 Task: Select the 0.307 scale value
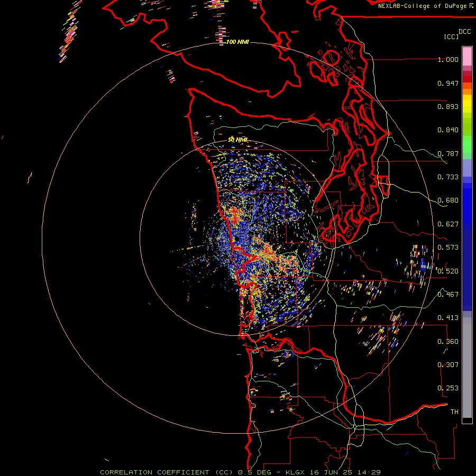pos(448,364)
